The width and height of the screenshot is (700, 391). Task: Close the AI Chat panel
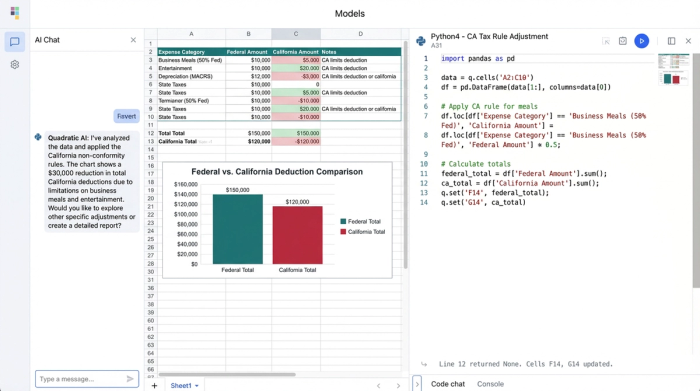(133, 40)
